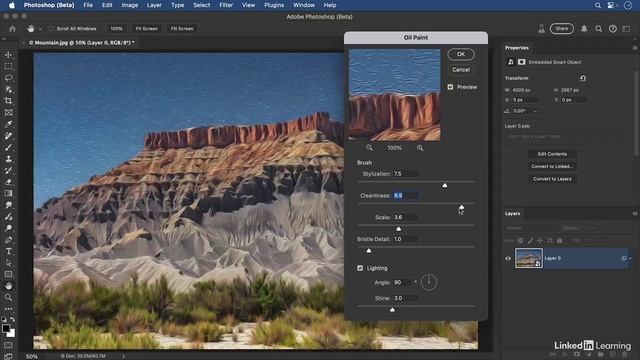
Task: Open the rotation angle dropdown in Properties
Action: [535, 111]
